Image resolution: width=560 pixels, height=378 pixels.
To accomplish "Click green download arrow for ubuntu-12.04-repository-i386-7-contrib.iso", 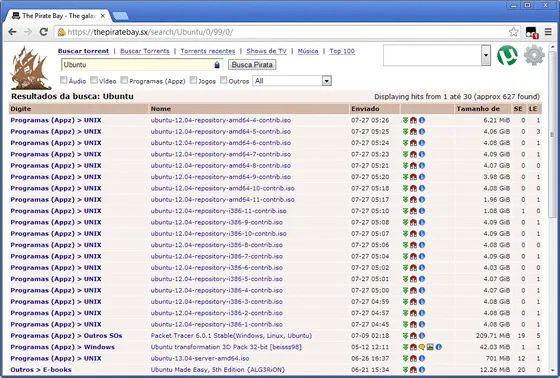I will click(x=405, y=256).
